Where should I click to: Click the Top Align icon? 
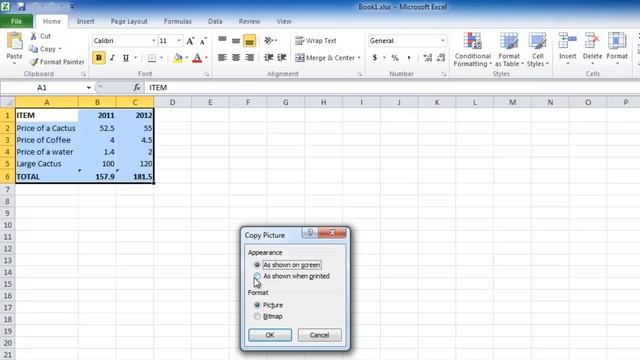222,40
